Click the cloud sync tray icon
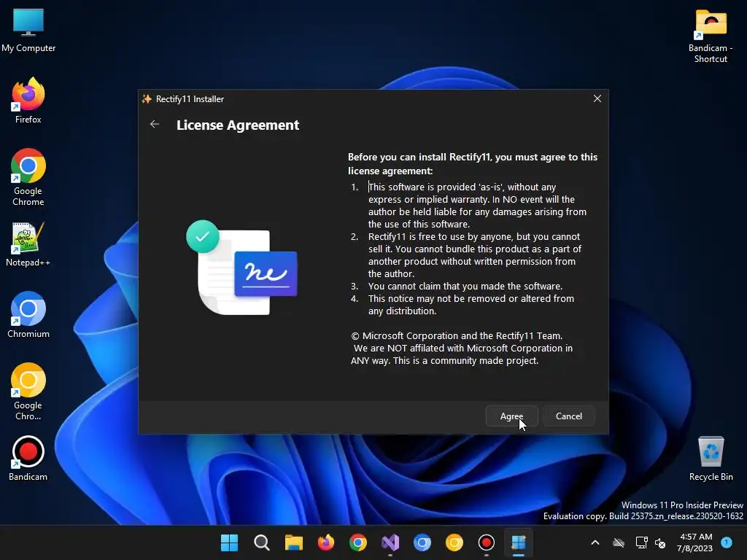 pos(619,542)
